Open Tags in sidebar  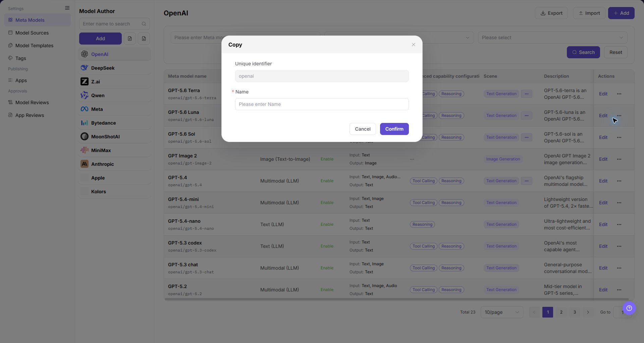tap(37, 58)
